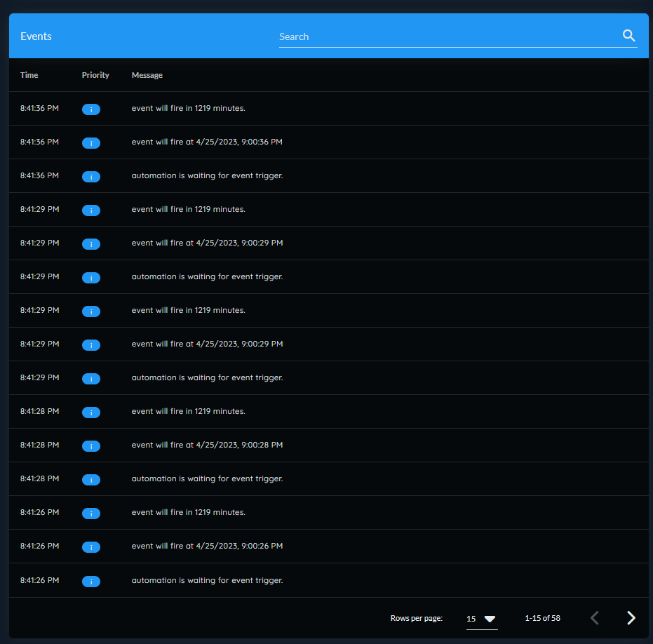Select message 'event will fire at 4/25/2023, 9:00:26 PM'
This screenshot has height=644, width=653.
[x=207, y=546]
